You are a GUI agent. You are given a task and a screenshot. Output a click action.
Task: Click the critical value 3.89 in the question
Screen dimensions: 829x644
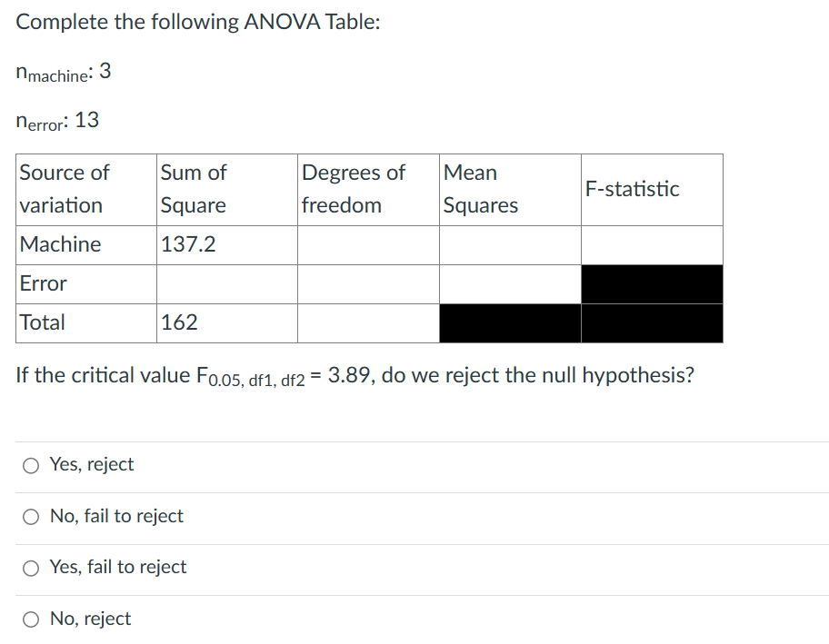coord(348,375)
